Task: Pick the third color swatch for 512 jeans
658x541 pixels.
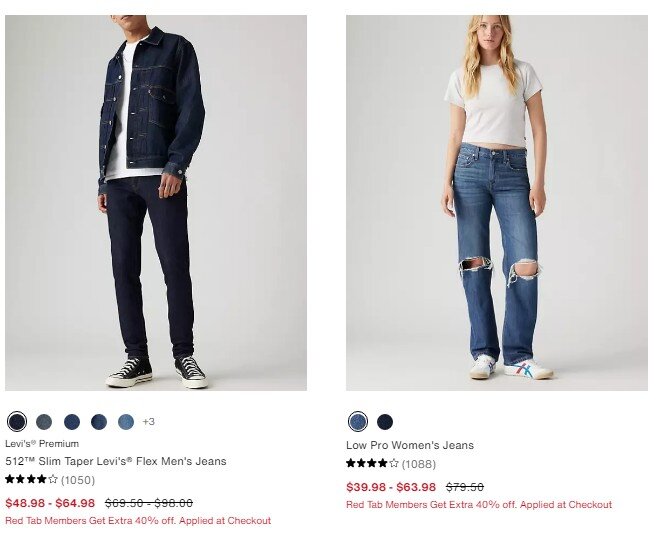Action: [72, 421]
